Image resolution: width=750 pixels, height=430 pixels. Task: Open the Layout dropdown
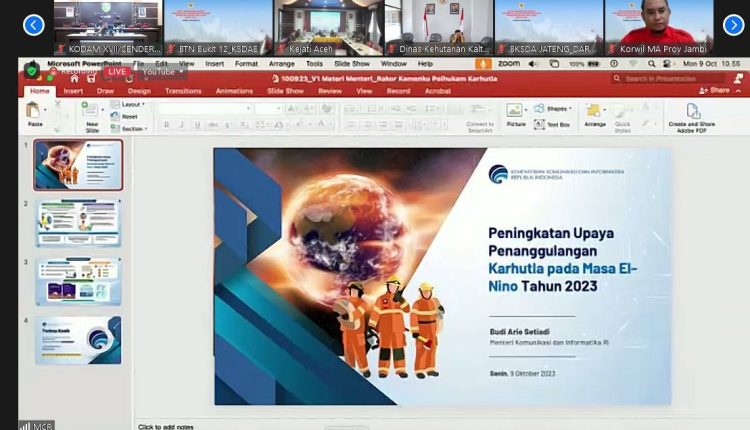pyautogui.click(x=130, y=104)
